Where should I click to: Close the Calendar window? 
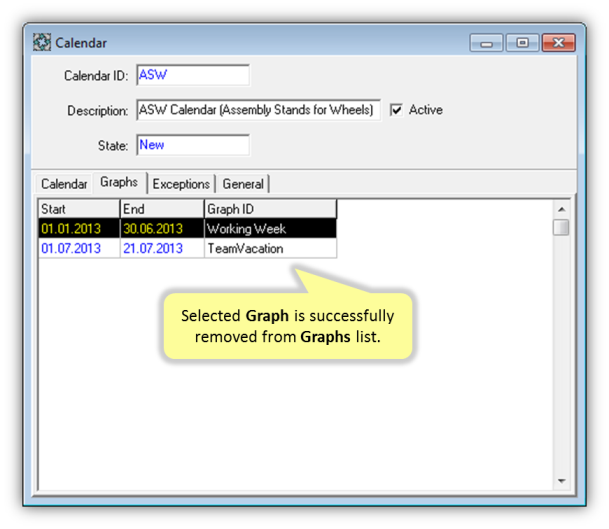[559, 43]
